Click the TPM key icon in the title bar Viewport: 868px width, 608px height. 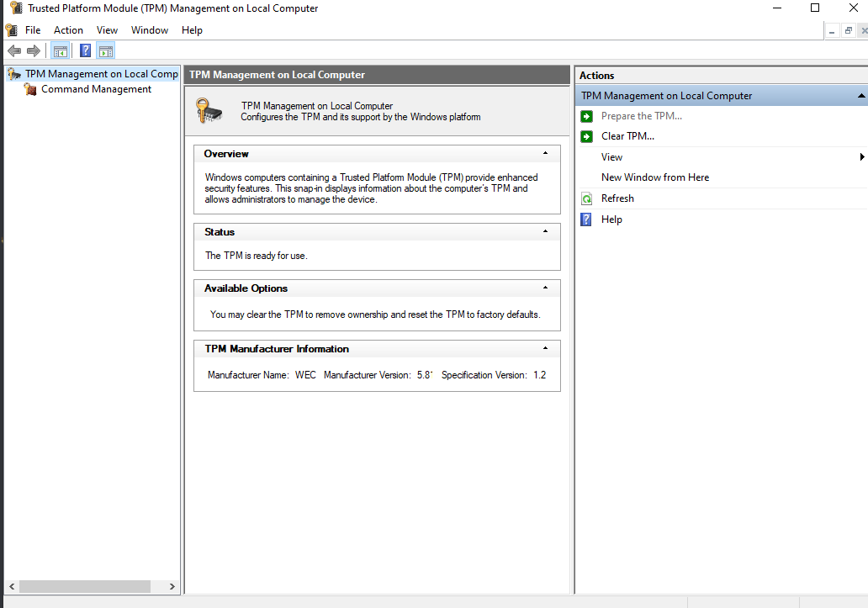tap(17, 8)
